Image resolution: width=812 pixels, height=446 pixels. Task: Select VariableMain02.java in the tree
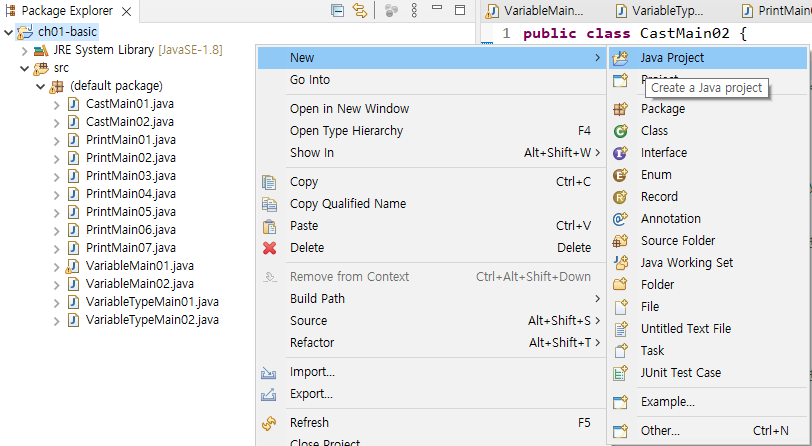[140, 284]
